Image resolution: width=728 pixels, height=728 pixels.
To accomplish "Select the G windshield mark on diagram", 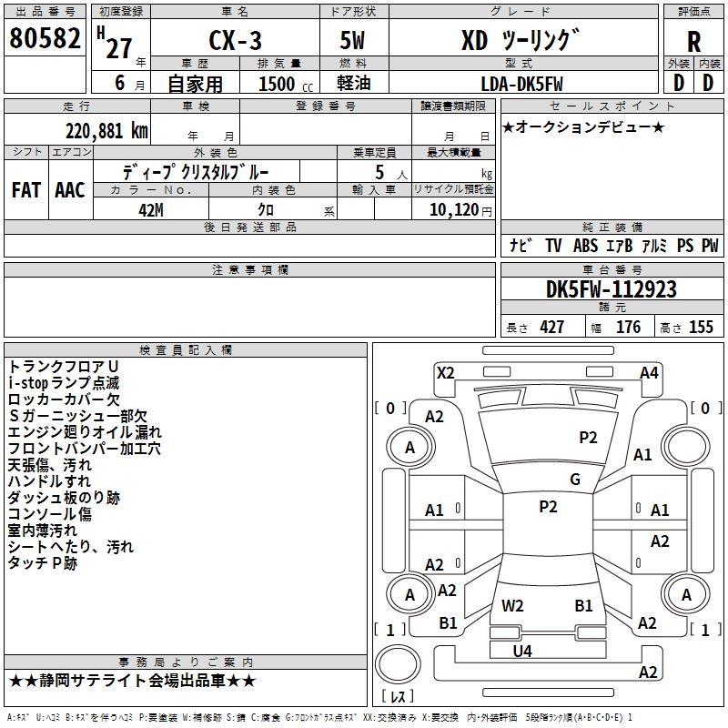I will (x=575, y=480).
